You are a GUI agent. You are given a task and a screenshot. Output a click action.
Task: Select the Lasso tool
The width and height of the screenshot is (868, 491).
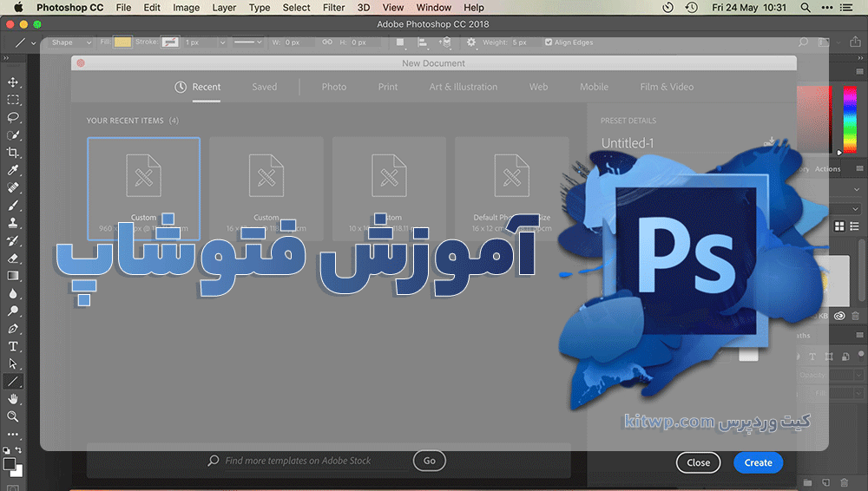coord(13,117)
